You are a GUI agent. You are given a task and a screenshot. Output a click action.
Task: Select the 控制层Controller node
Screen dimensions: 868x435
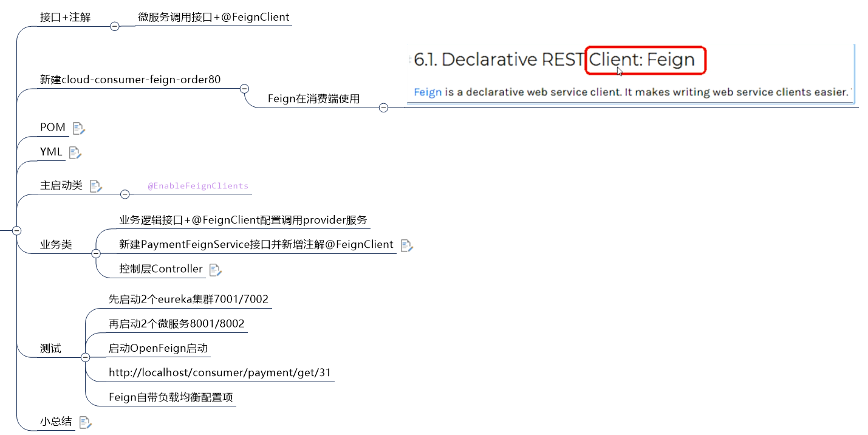(x=161, y=269)
